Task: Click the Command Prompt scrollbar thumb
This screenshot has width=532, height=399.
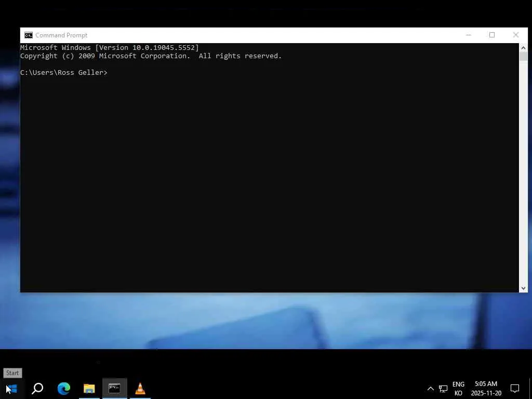Action: point(523,56)
